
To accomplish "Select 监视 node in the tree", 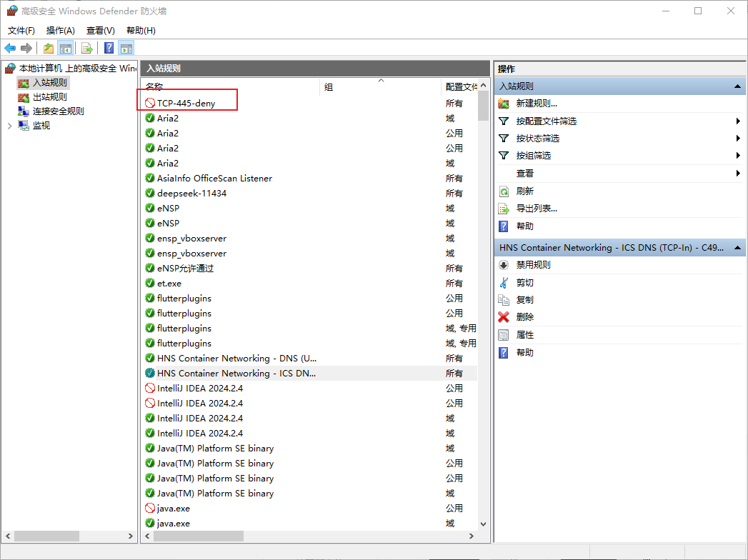I will click(x=41, y=126).
